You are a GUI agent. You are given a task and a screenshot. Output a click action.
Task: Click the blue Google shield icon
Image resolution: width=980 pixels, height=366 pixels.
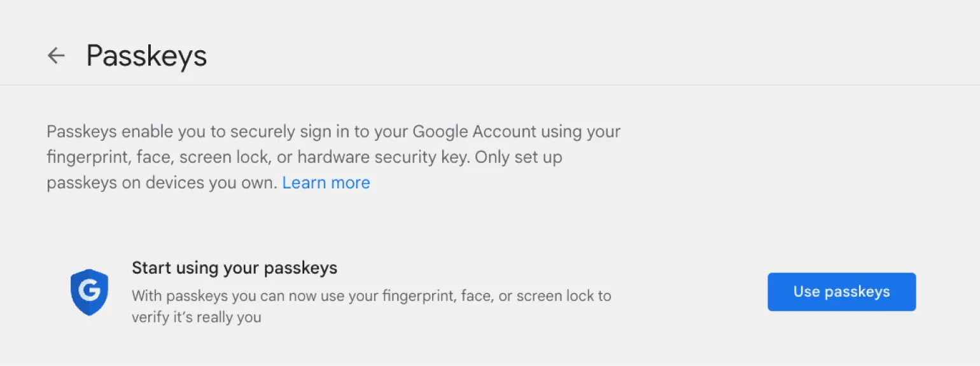pyautogui.click(x=89, y=292)
